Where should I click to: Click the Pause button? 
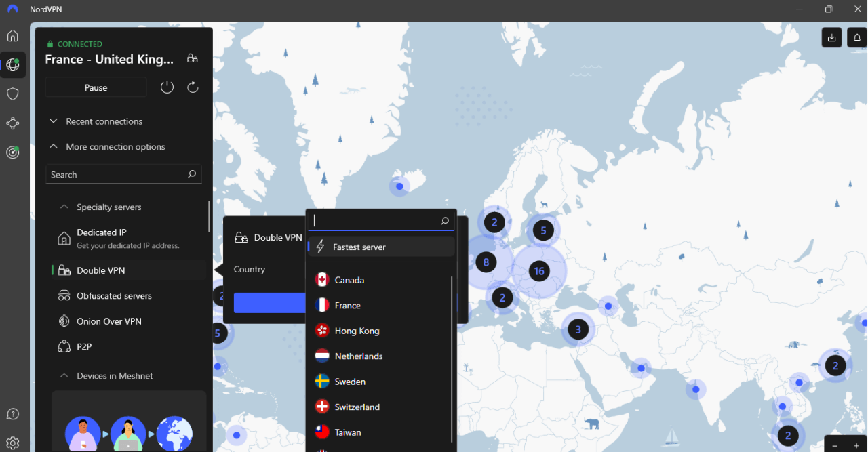pos(96,87)
